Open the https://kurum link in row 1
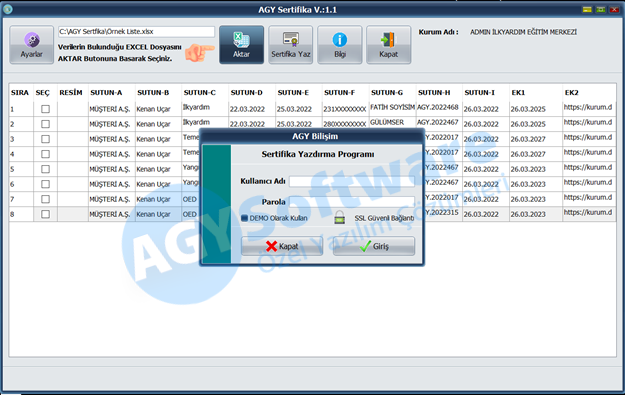The width and height of the screenshot is (625, 395). pos(588,107)
